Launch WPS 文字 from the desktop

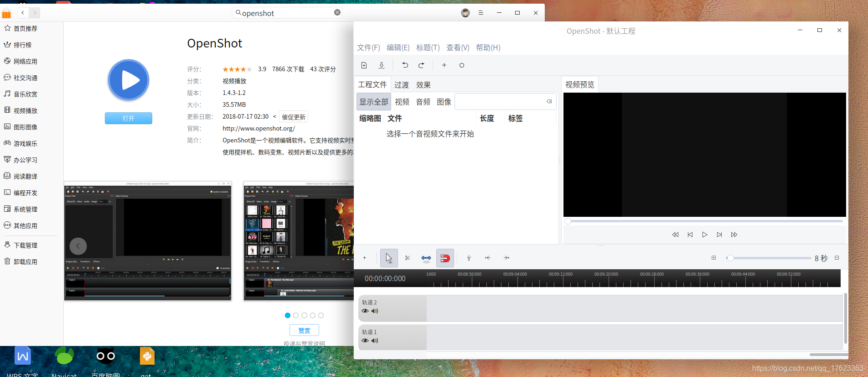pyautogui.click(x=22, y=361)
